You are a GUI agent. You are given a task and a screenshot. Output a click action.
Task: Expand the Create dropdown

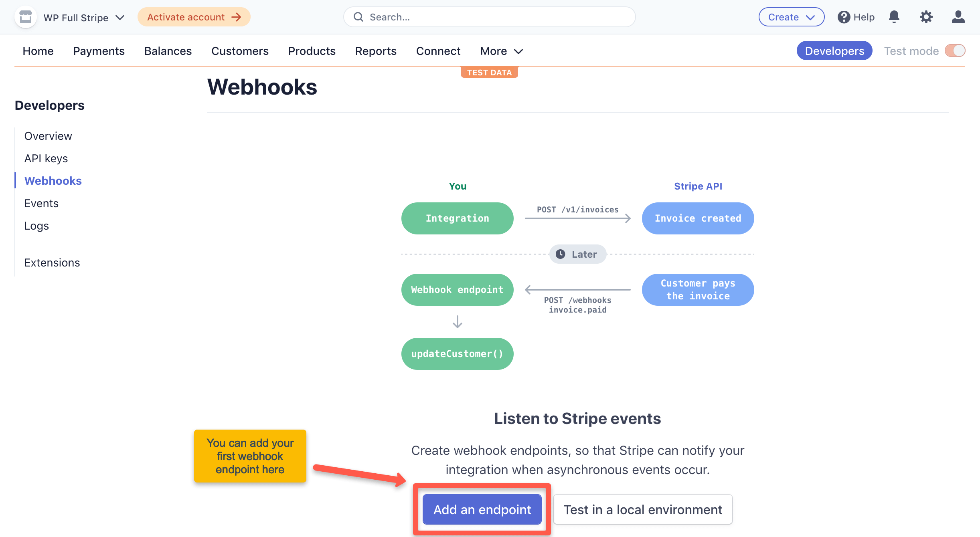pyautogui.click(x=791, y=17)
